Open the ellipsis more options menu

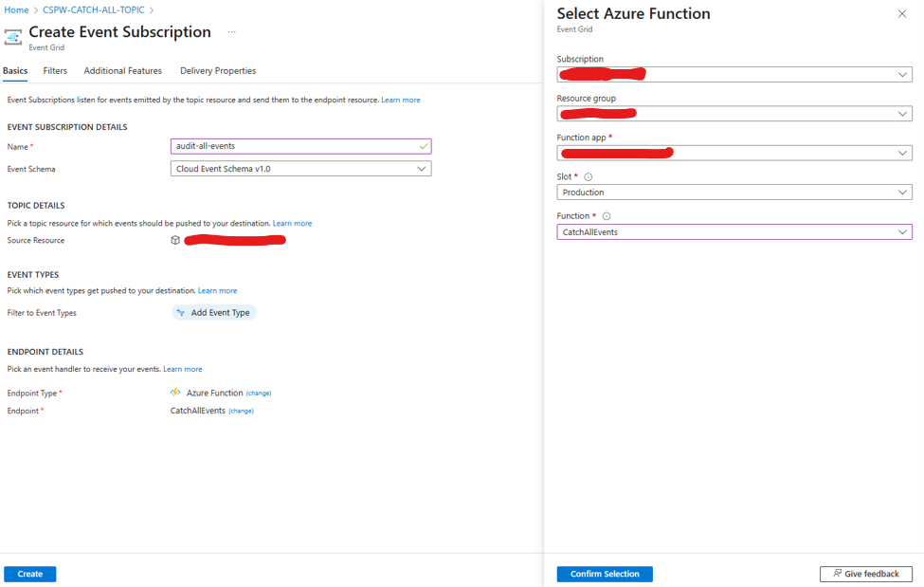pos(231,32)
